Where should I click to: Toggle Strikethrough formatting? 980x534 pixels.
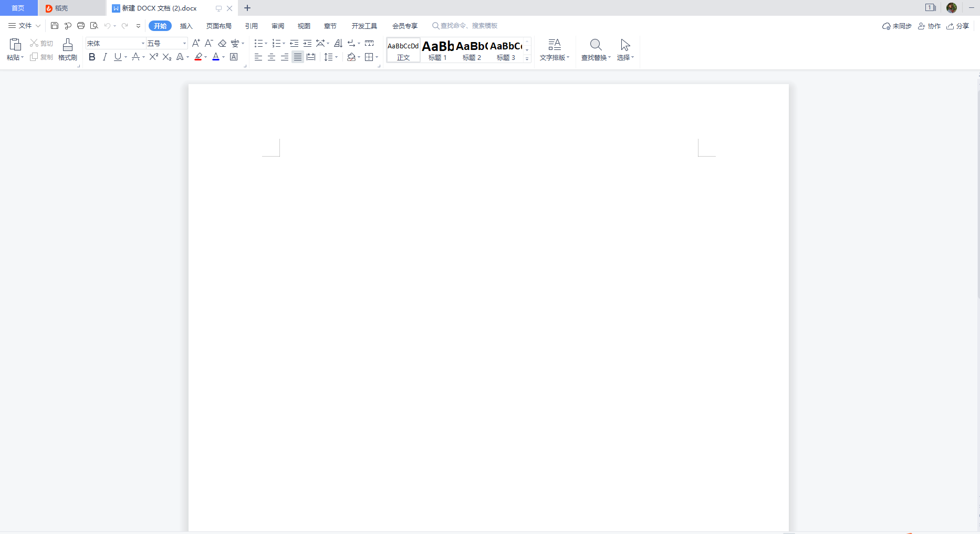click(x=136, y=57)
